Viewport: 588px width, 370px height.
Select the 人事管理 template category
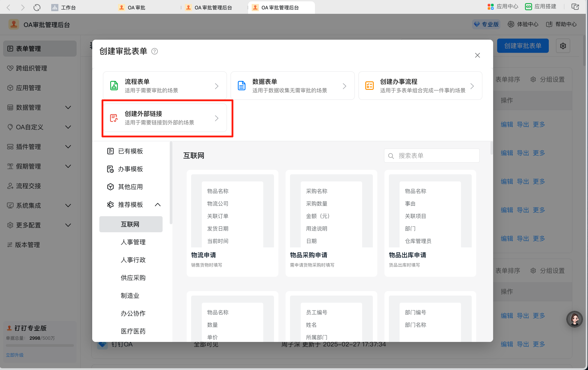point(133,242)
